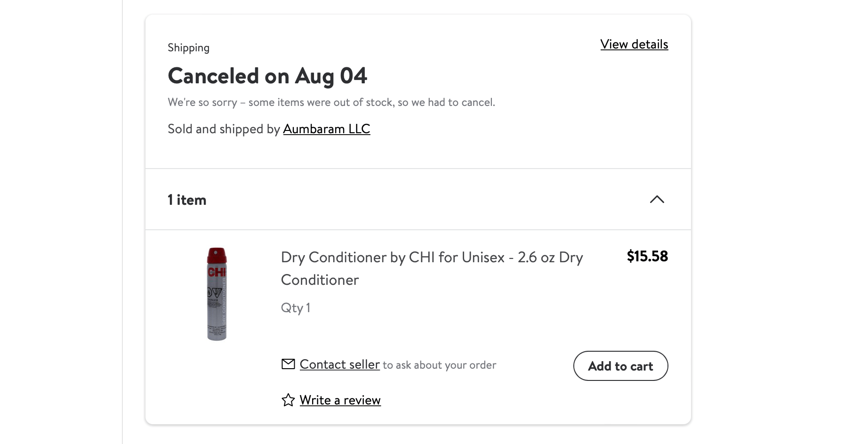
Task: Click the red cap of the product bottle
Action: click(x=217, y=256)
